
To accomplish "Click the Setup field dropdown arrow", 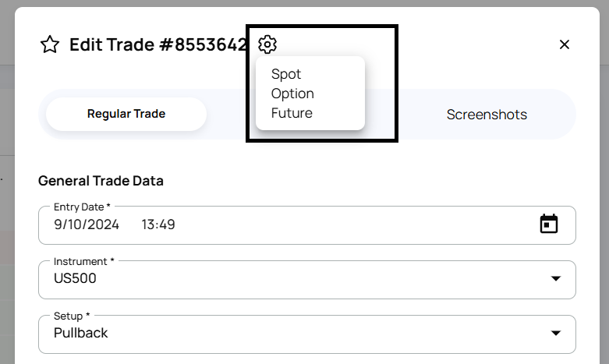I will click(x=556, y=334).
